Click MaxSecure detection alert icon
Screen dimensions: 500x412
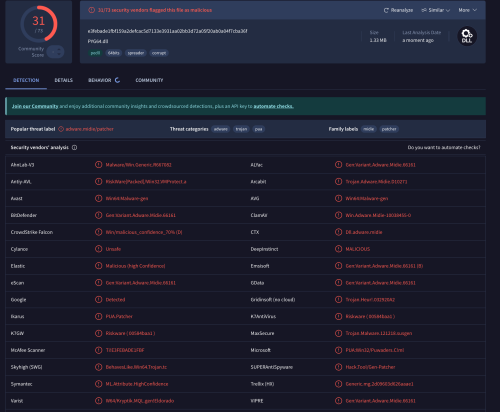click(x=338, y=333)
